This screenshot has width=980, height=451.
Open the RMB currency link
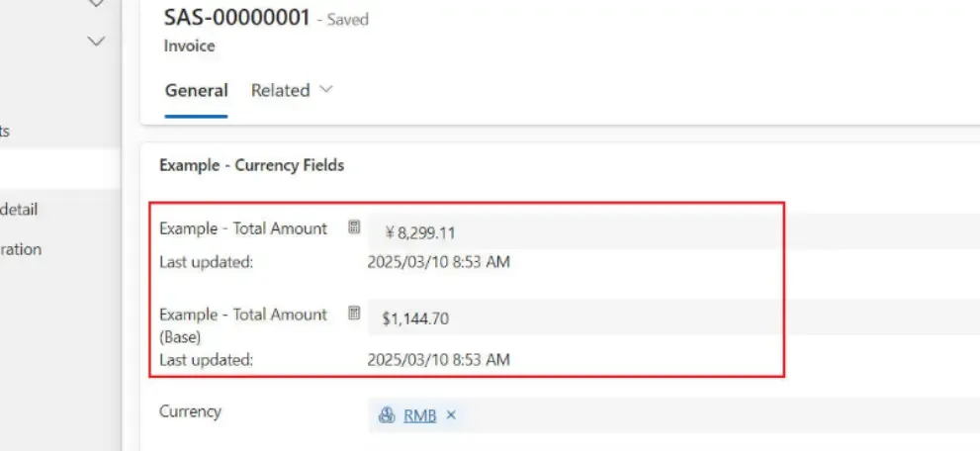point(420,416)
